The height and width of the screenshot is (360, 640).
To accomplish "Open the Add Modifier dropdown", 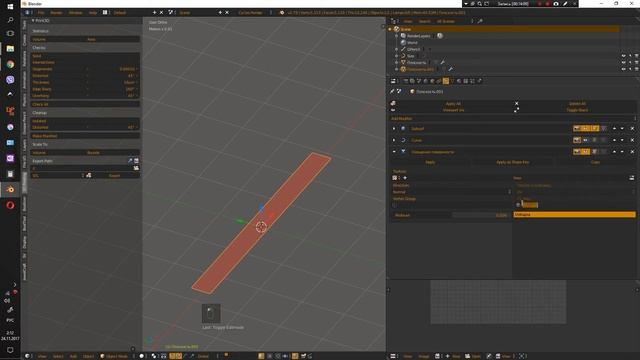I will click(513, 118).
